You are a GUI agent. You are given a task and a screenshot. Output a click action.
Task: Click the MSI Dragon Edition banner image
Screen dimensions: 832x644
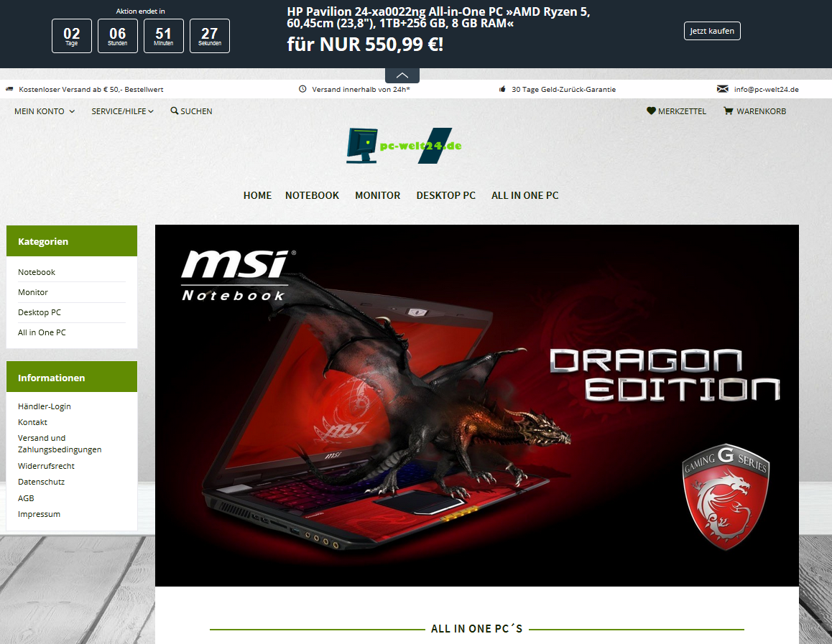(476, 406)
